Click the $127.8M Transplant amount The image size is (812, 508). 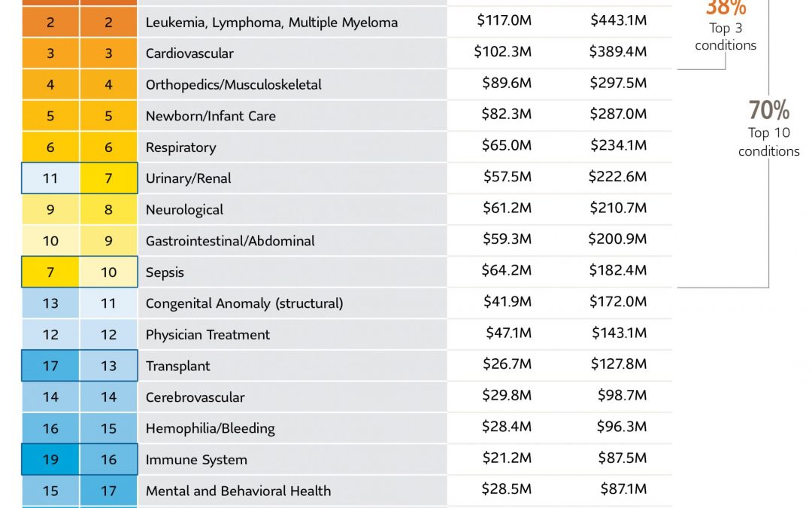(x=618, y=364)
